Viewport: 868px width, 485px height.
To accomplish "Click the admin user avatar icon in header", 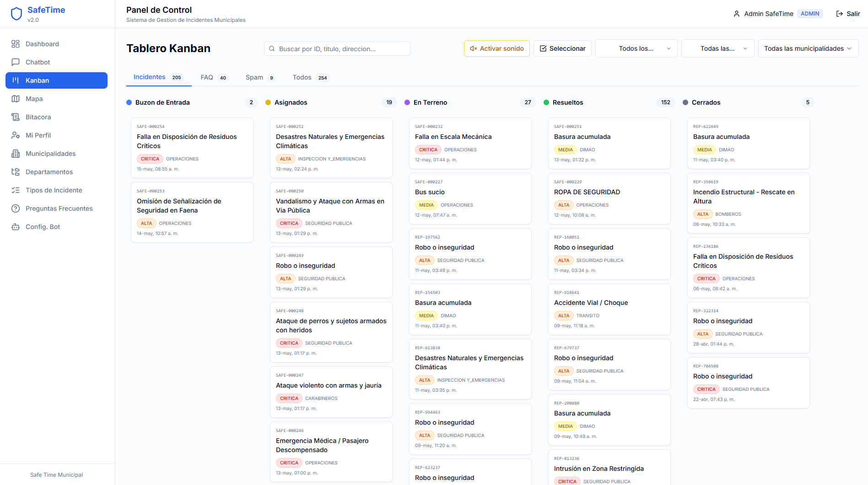I will pyautogui.click(x=737, y=14).
